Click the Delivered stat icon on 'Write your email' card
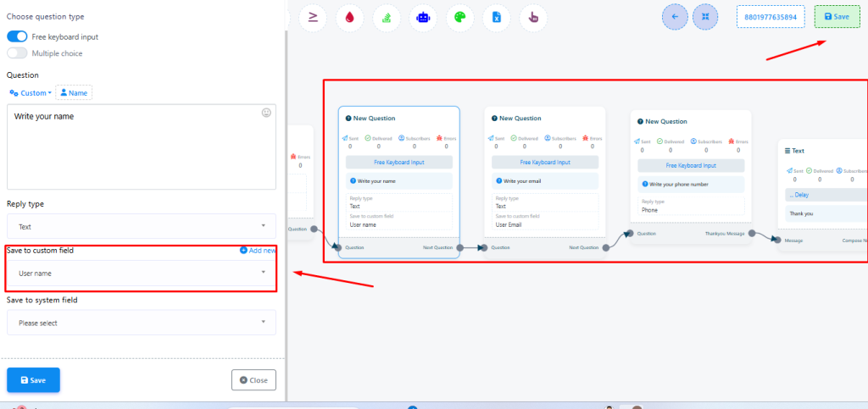 [514, 138]
